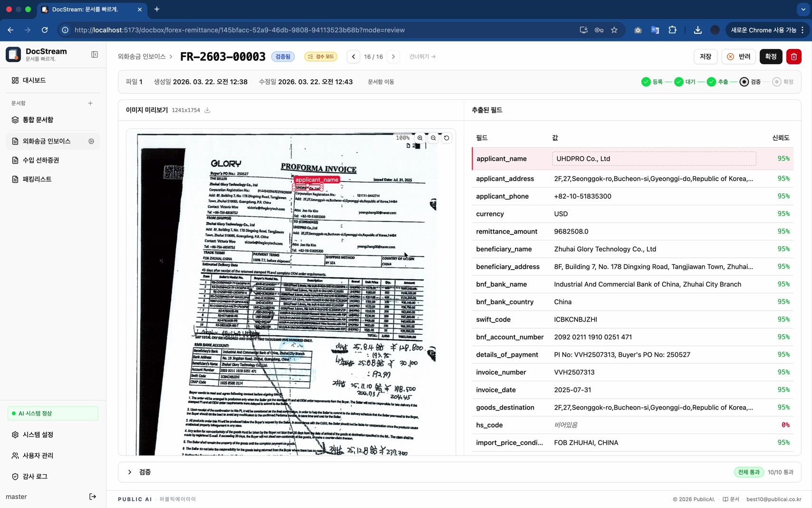Add a new 문서함 with the plus icon
The height and width of the screenshot is (508, 812).
click(x=90, y=103)
